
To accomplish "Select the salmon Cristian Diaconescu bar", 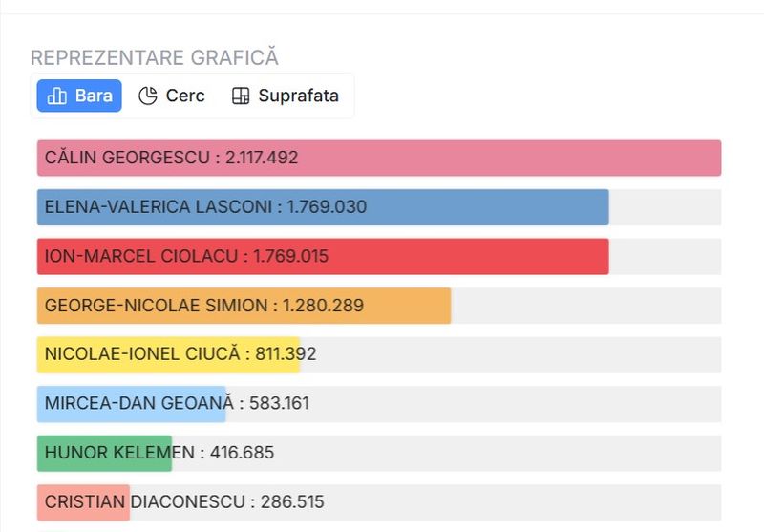I will (83, 502).
